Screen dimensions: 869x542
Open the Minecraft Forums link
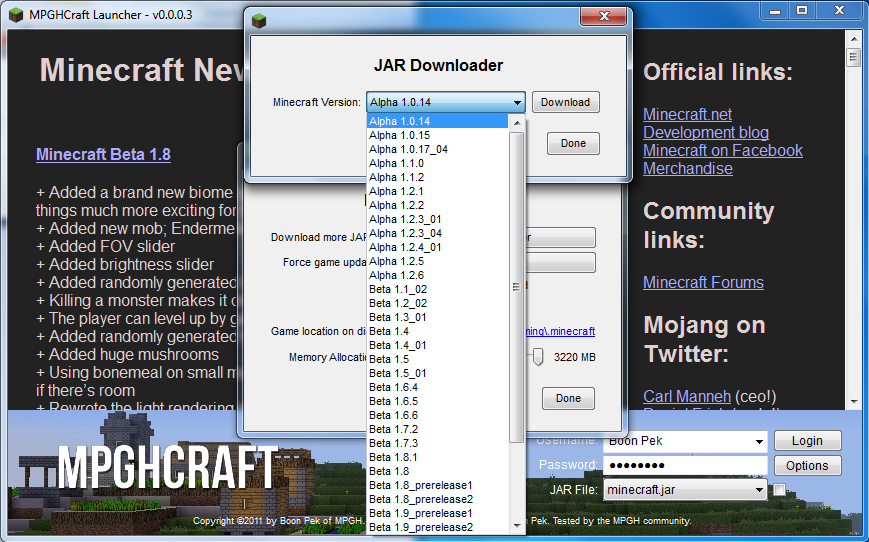tap(703, 282)
